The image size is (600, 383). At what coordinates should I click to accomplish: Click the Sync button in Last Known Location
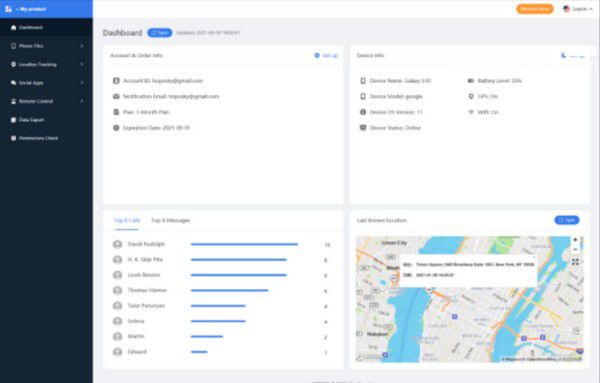(567, 220)
